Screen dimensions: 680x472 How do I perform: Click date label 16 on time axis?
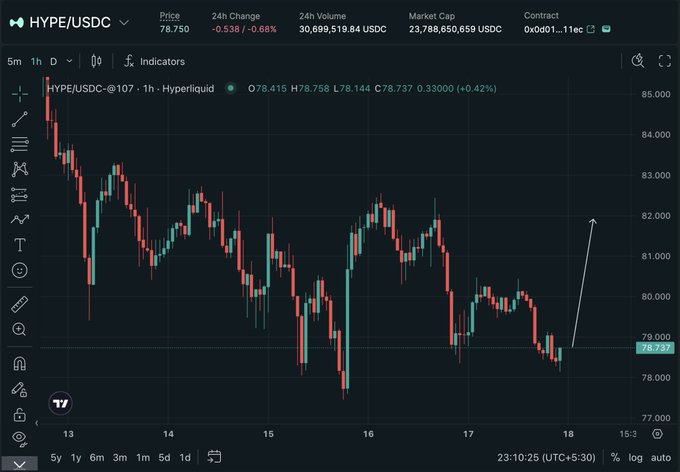368,434
